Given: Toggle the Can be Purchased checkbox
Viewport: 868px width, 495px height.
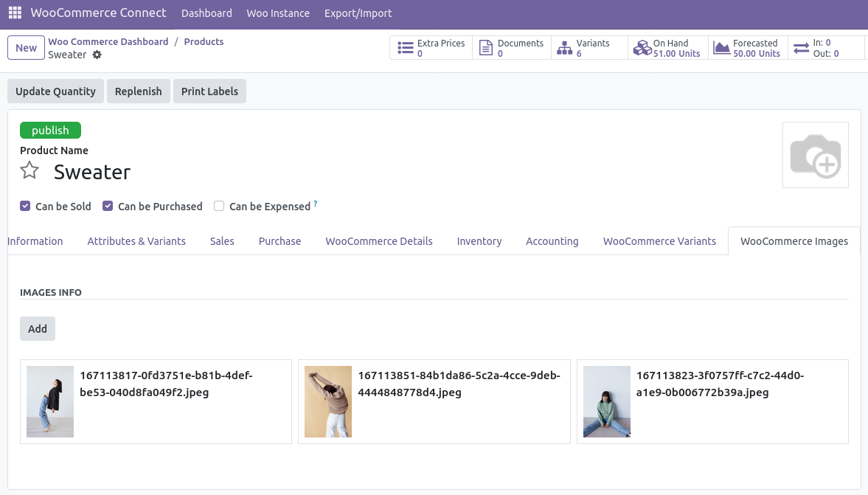Looking at the screenshot, I should click(108, 207).
